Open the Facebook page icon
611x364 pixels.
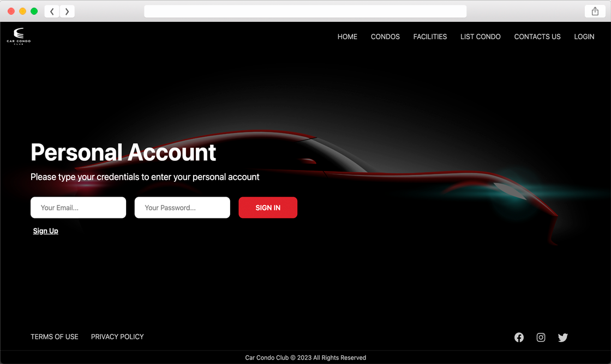(x=519, y=337)
